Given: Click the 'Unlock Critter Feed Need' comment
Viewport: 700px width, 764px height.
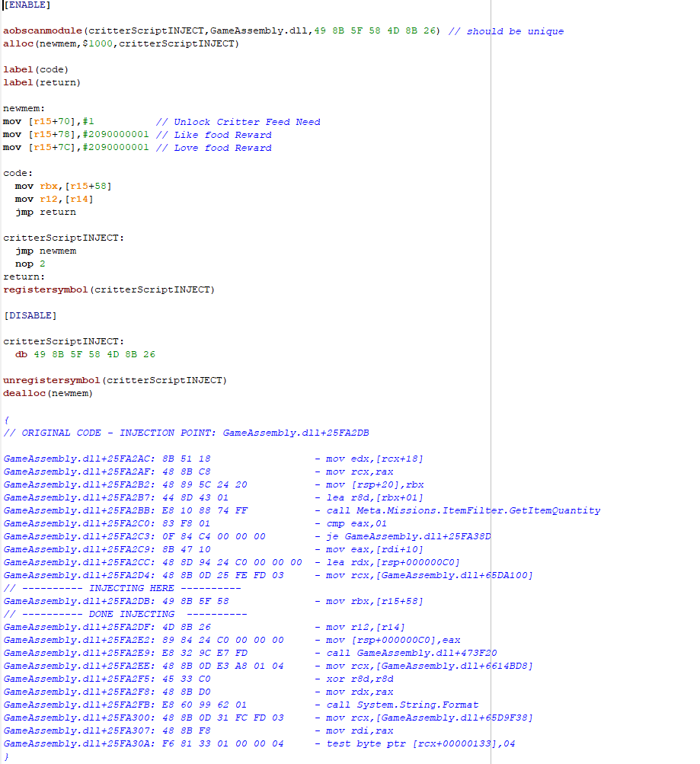Looking at the screenshot, I should coord(238,122).
